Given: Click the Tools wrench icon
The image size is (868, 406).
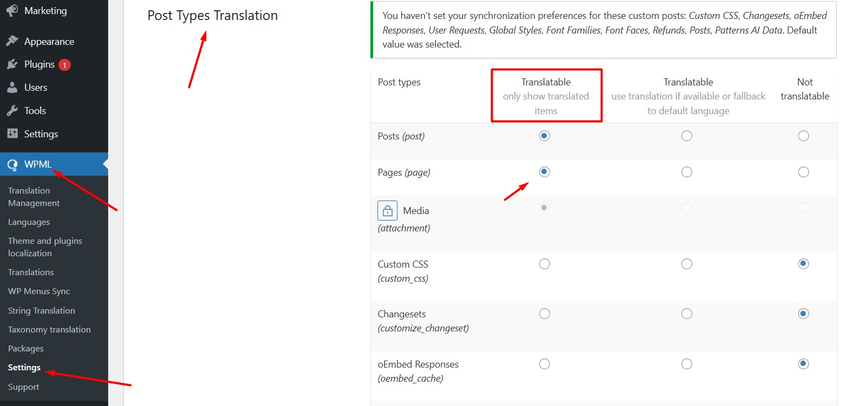Looking at the screenshot, I should click(x=12, y=111).
